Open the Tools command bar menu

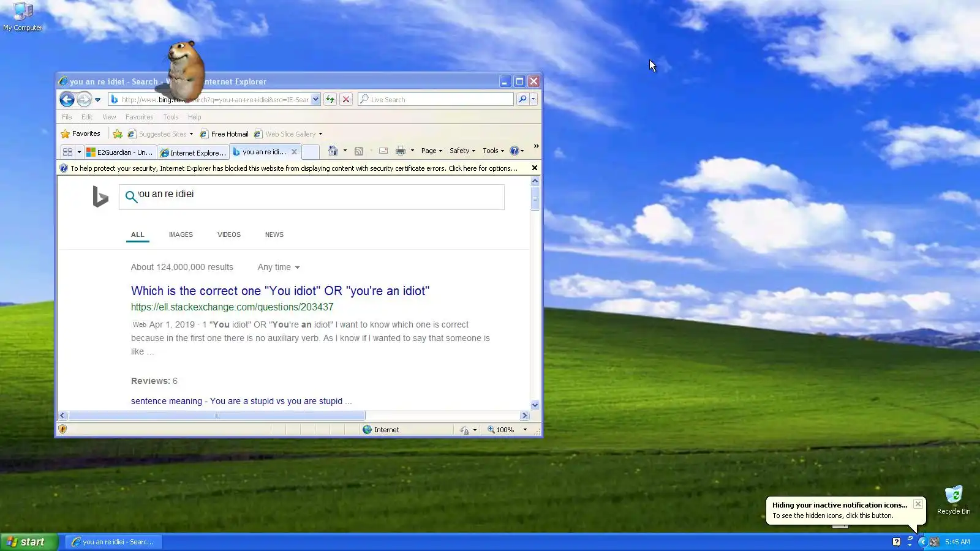[x=493, y=151]
